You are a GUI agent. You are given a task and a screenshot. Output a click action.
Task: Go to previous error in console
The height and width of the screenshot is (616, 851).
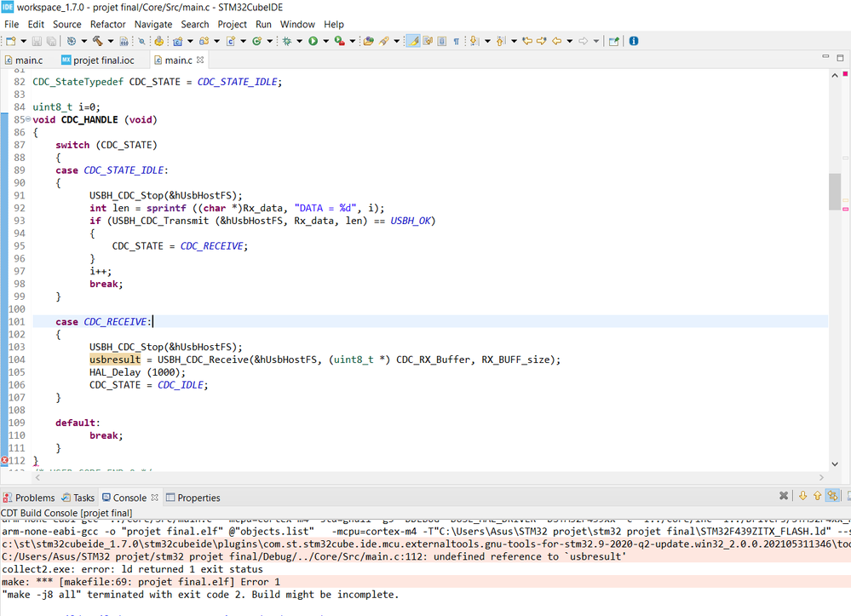pos(817,496)
